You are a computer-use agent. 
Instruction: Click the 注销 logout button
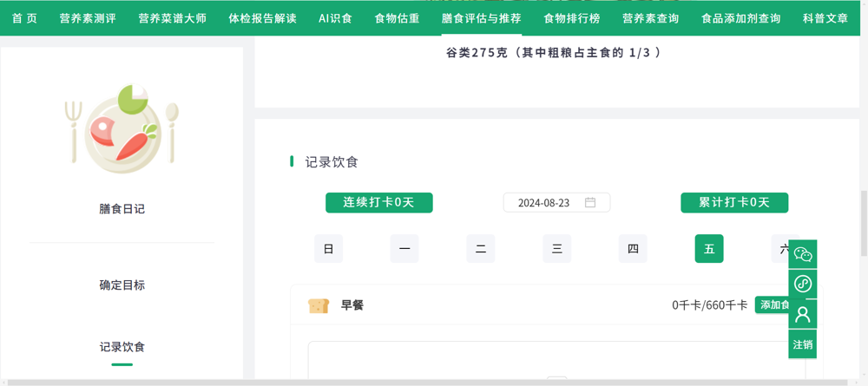click(x=802, y=344)
